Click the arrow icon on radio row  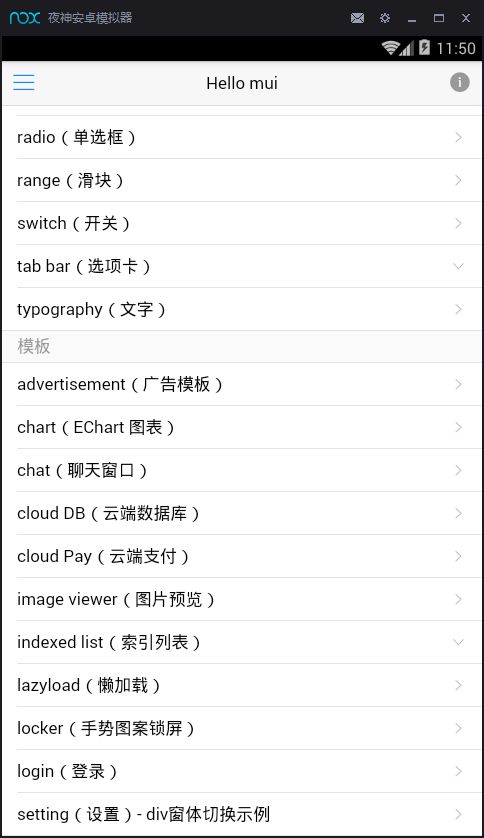(458, 137)
